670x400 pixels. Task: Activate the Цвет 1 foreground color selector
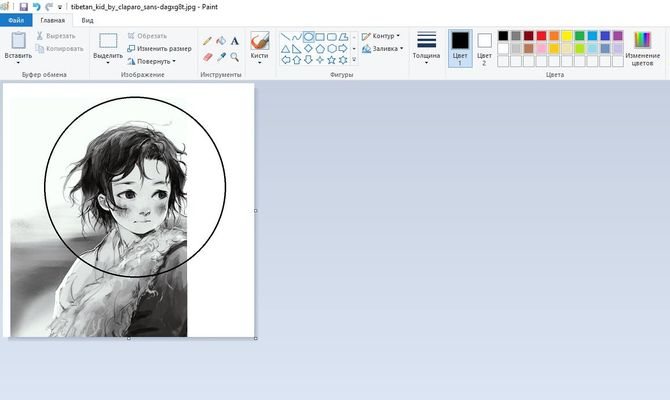click(460, 48)
